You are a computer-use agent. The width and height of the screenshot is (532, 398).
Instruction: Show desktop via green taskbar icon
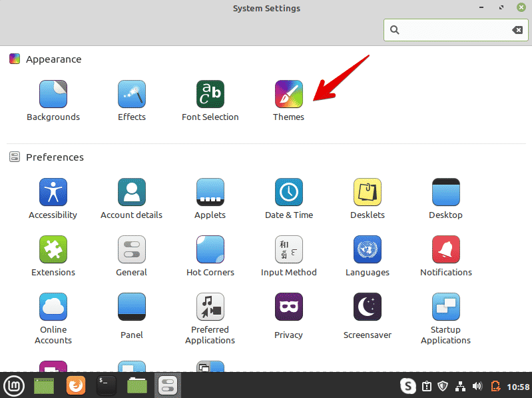pyautogui.click(x=44, y=386)
